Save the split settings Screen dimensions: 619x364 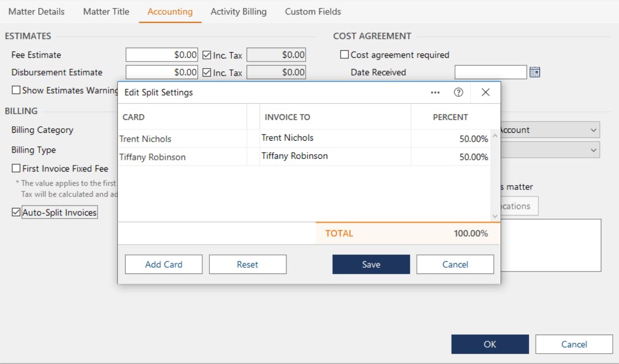pos(371,264)
